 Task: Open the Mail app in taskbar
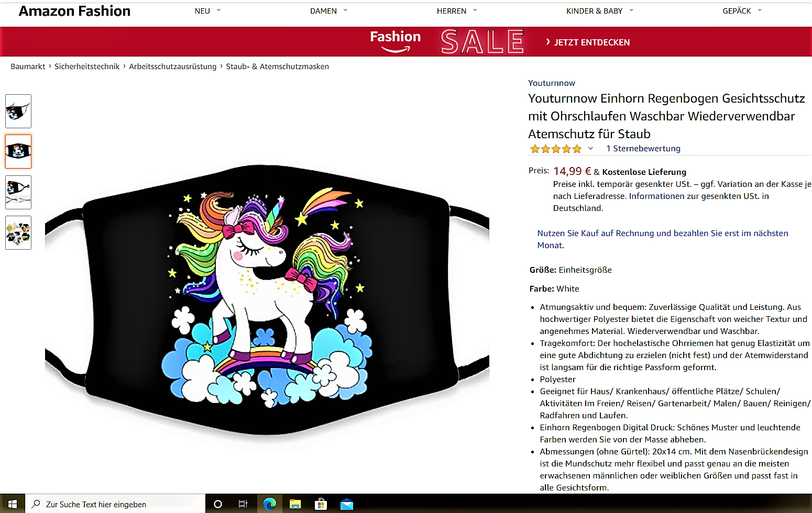[x=346, y=504]
